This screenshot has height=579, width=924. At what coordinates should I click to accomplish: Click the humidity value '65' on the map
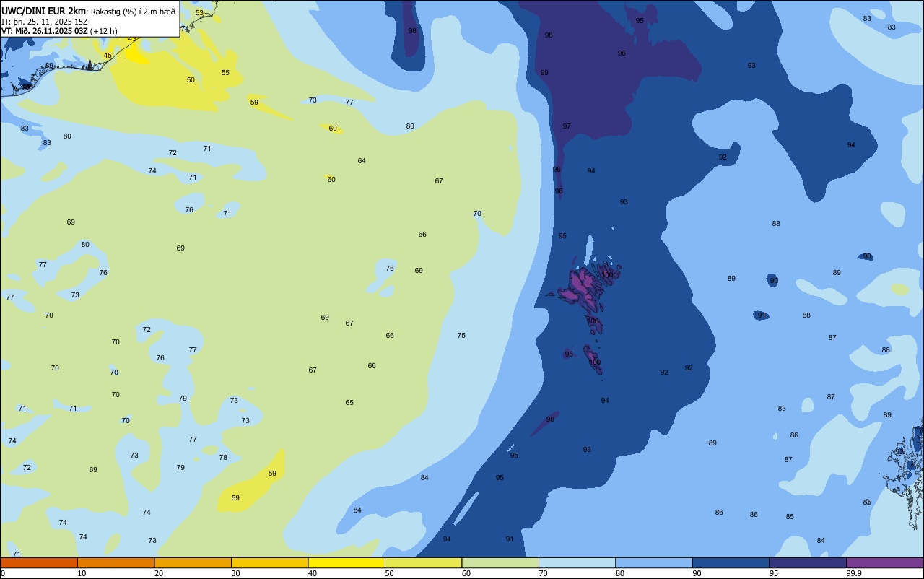(x=349, y=403)
